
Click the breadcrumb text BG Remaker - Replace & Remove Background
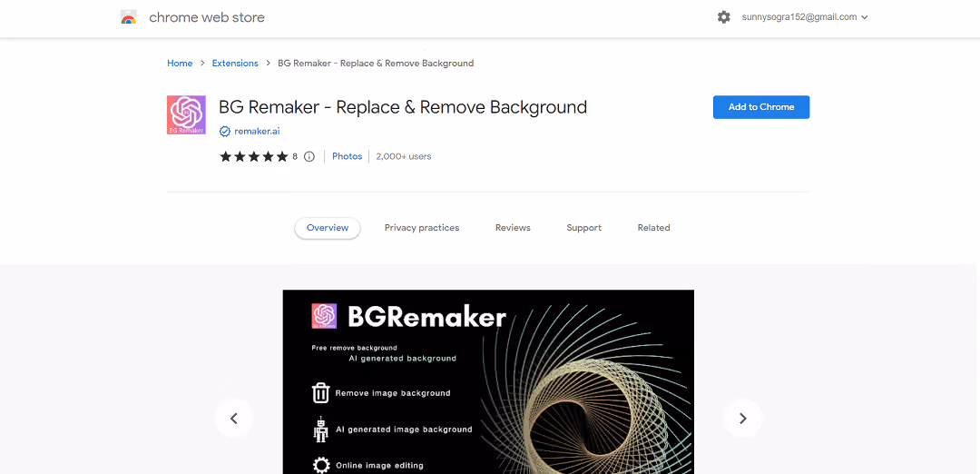pos(376,64)
